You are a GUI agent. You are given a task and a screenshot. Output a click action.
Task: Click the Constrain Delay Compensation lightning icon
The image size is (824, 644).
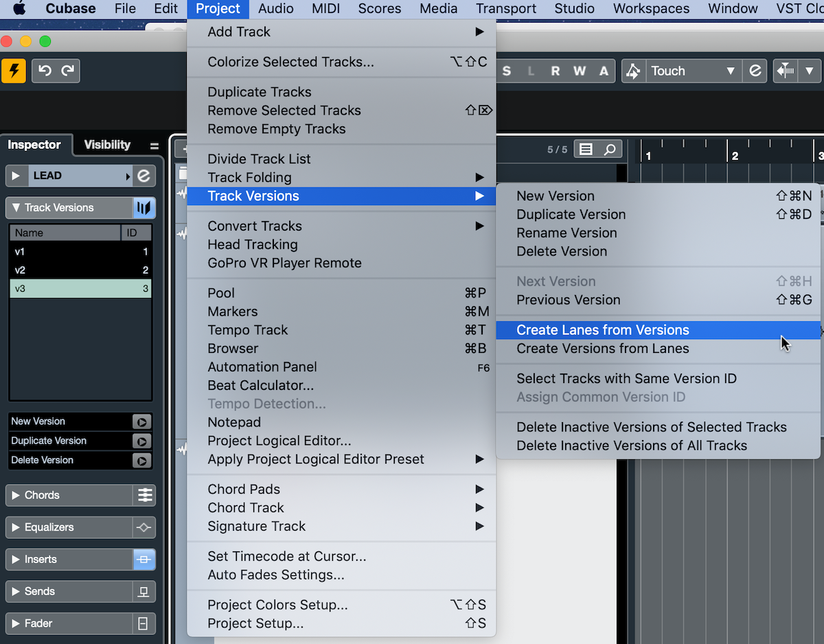(x=14, y=71)
